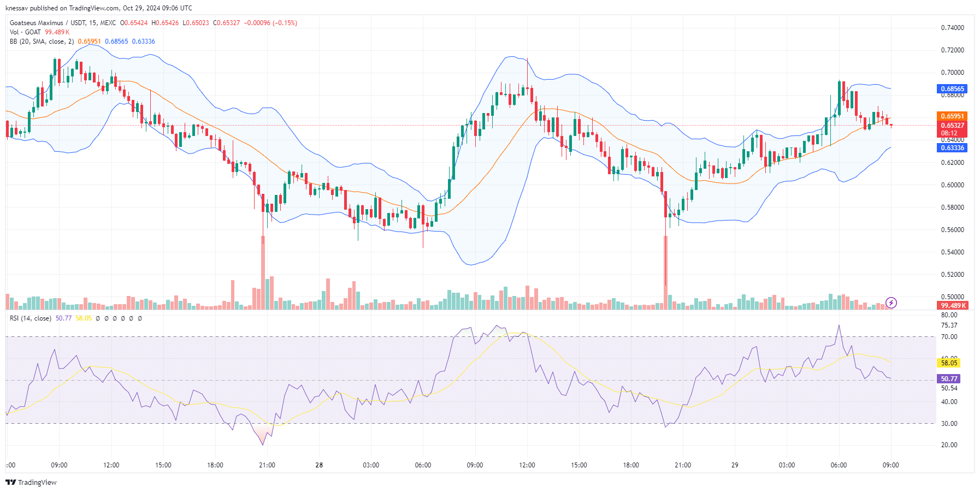Click the 40.00 RSI axis label
This screenshot has width=980, height=492.
click(x=949, y=402)
